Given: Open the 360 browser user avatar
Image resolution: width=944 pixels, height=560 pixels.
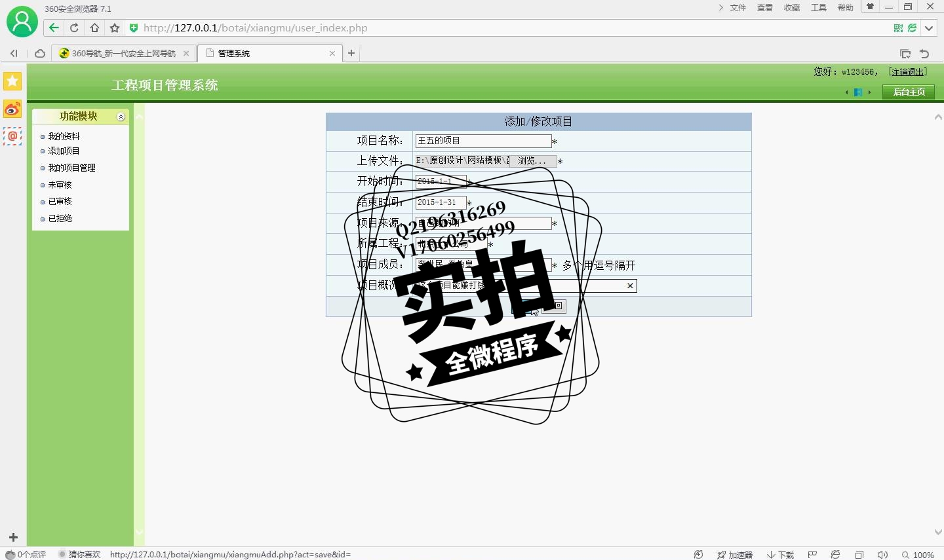Looking at the screenshot, I should (x=22, y=22).
